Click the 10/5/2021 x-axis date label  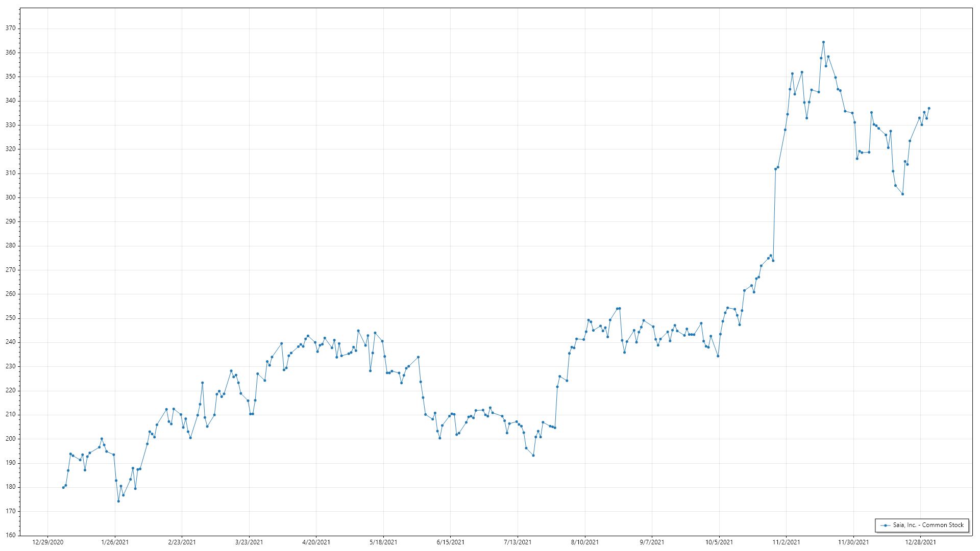(719, 542)
